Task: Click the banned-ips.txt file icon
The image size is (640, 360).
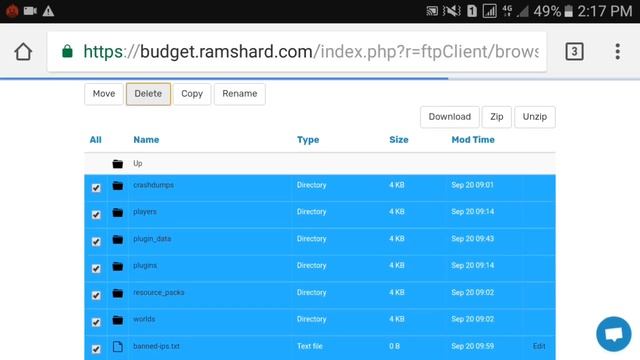Action: 118,347
